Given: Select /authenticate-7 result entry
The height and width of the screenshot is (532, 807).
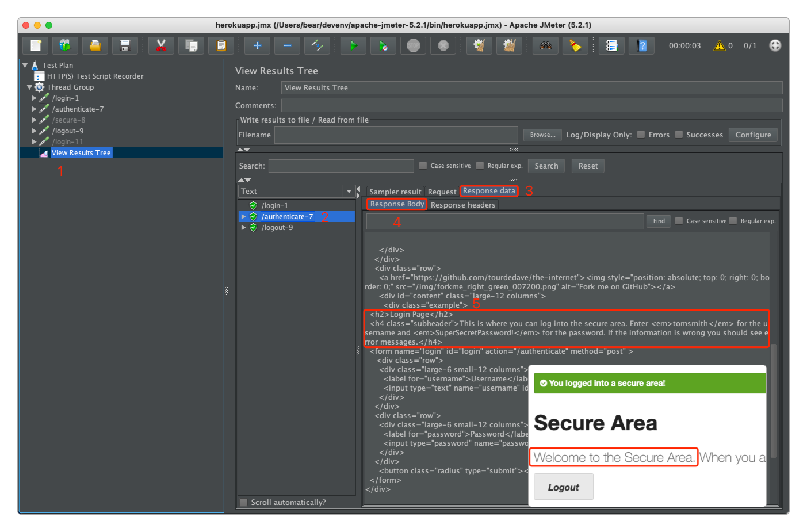Looking at the screenshot, I should pos(287,217).
